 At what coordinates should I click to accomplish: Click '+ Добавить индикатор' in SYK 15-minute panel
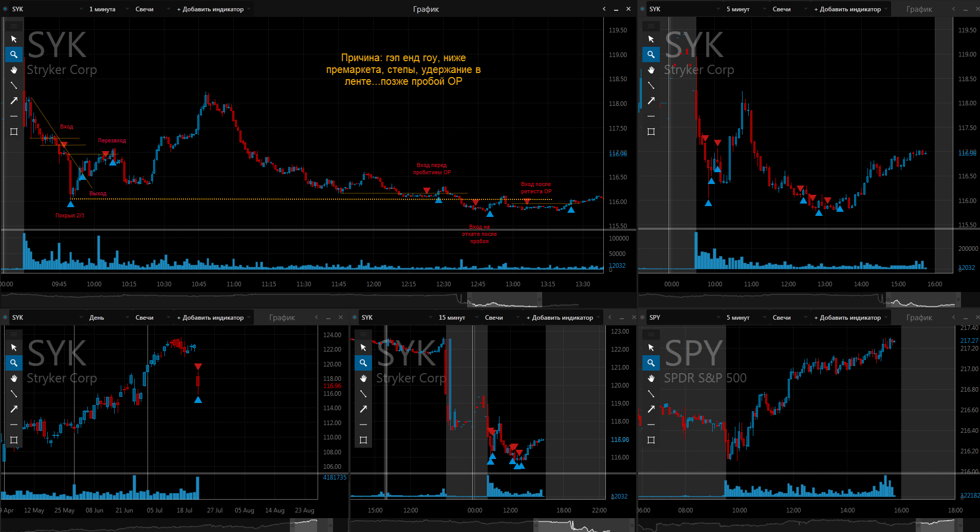[563, 318]
